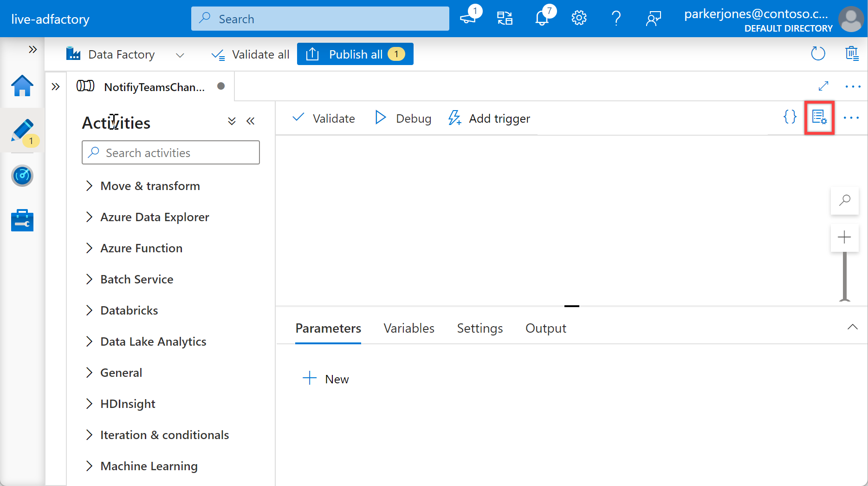The height and width of the screenshot is (486, 868).
Task: Go to the Home hub icon
Action: [22, 86]
